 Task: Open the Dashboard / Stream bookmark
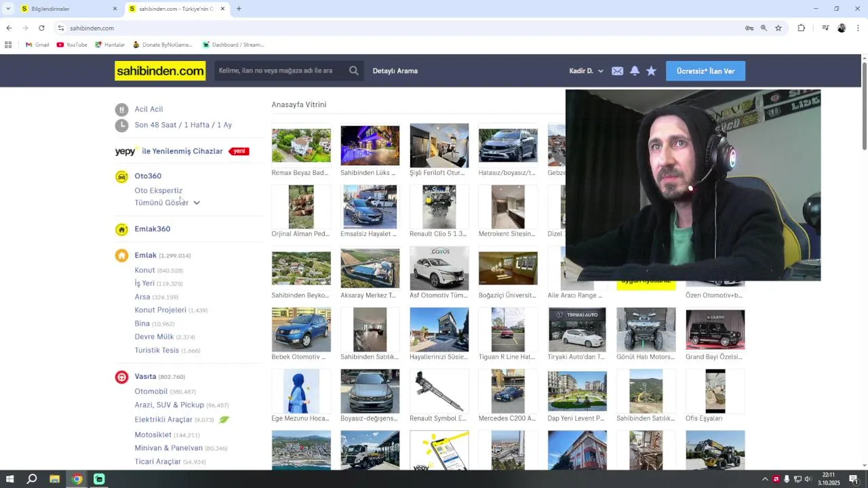(x=233, y=45)
